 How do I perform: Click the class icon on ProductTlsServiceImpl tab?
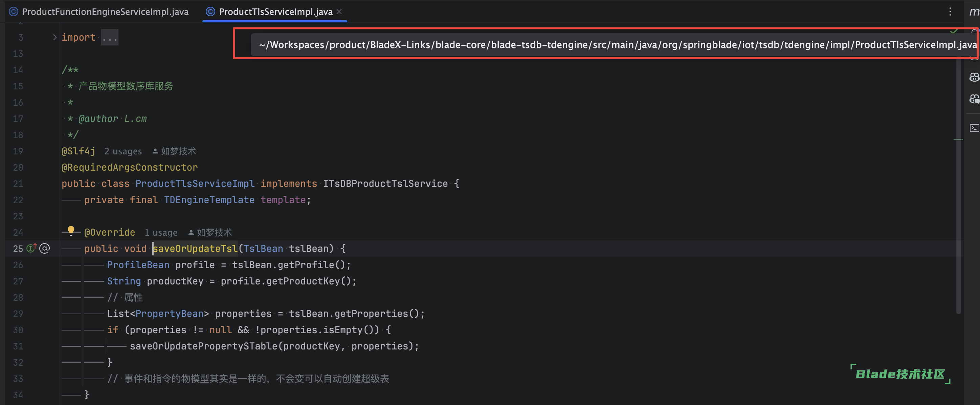(x=210, y=12)
